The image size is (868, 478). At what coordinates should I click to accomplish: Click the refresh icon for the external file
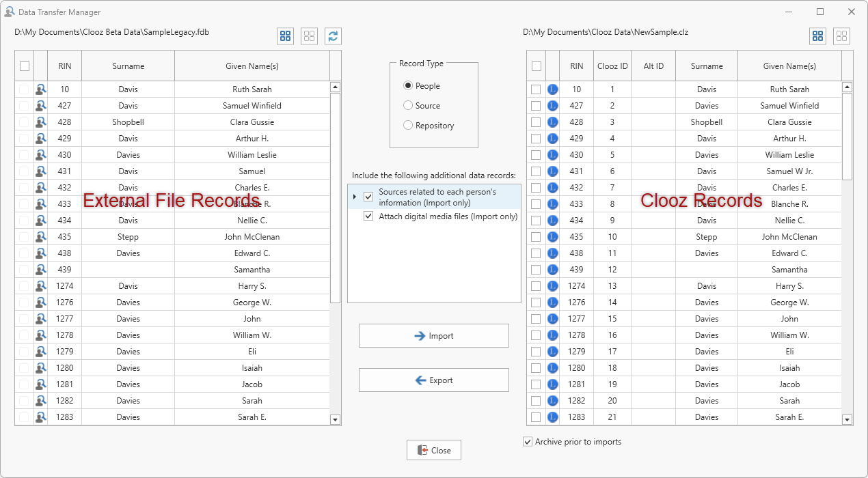[333, 36]
